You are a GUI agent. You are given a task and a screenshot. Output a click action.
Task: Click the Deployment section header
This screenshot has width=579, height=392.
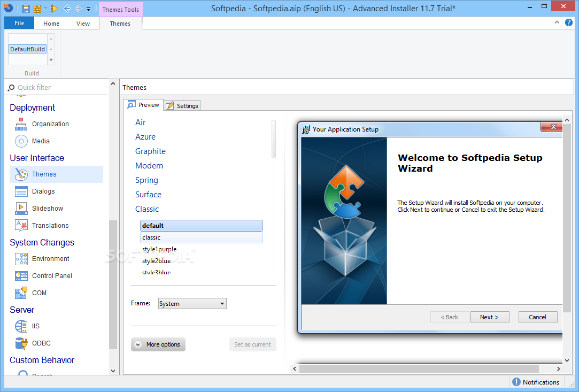click(x=32, y=107)
